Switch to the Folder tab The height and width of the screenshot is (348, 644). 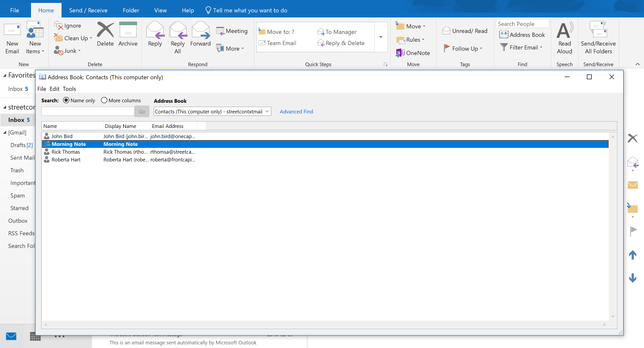131,10
